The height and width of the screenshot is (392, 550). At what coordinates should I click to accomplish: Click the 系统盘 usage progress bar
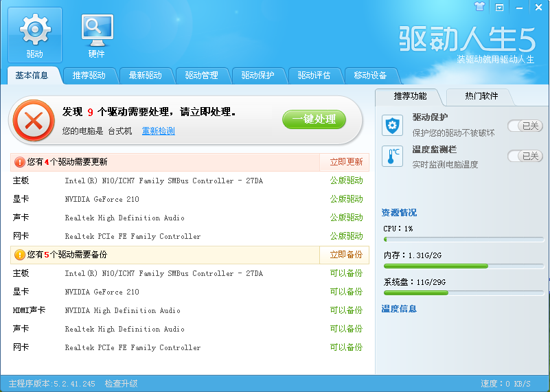[463, 292]
